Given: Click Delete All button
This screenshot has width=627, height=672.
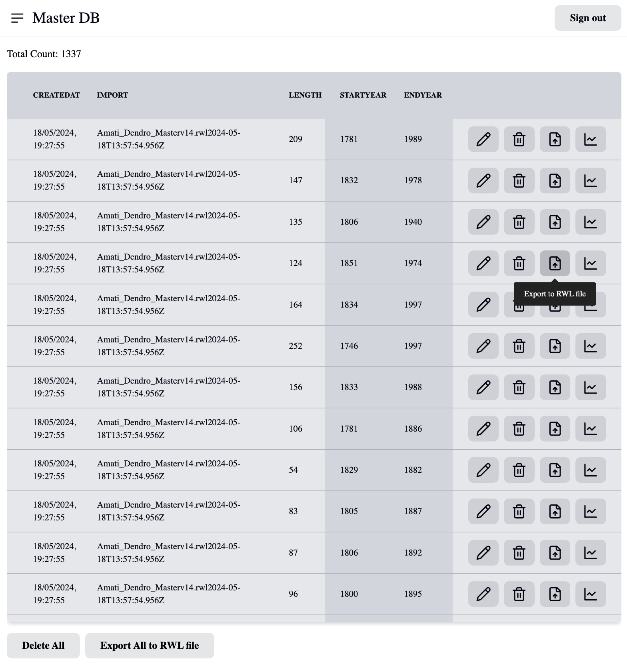Looking at the screenshot, I should 43,646.
